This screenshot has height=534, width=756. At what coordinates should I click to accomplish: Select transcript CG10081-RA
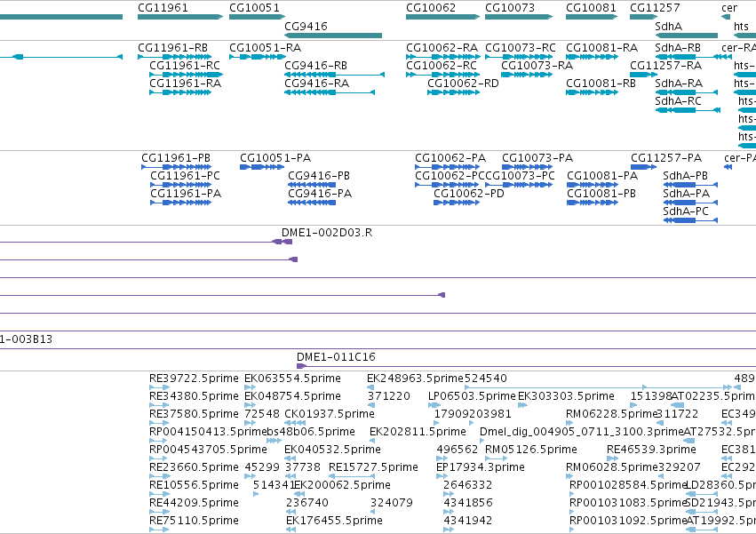click(x=592, y=57)
